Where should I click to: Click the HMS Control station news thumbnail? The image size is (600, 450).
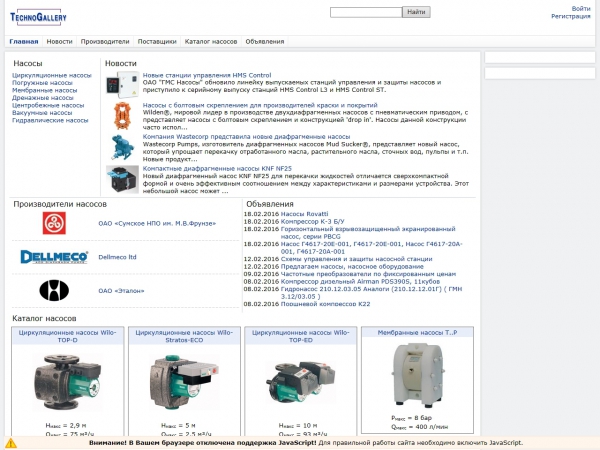tap(122, 85)
